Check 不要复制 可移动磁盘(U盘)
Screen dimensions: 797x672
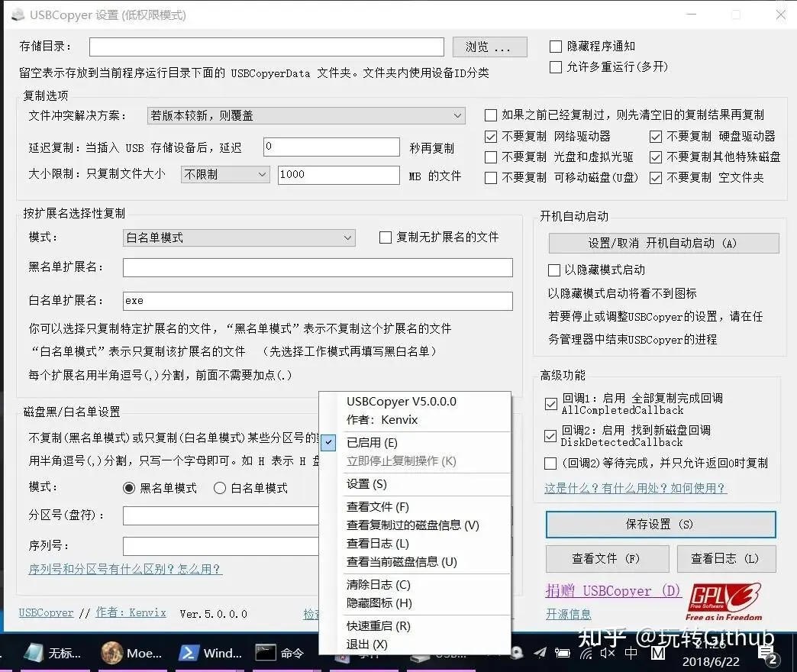[x=491, y=178]
